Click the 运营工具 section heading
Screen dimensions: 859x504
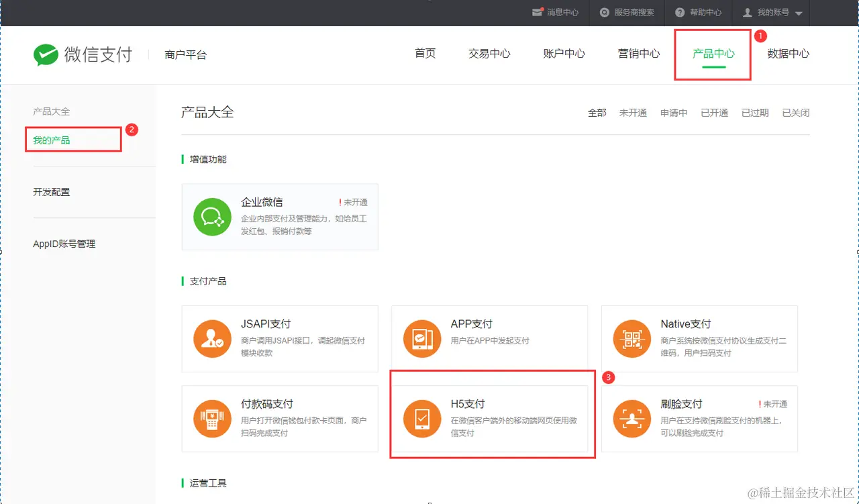[x=208, y=483]
